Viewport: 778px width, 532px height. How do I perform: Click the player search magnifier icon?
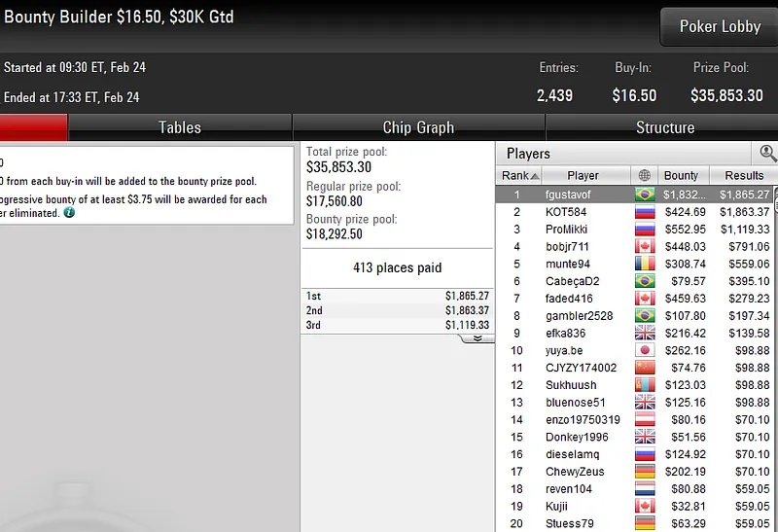(767, 154)
